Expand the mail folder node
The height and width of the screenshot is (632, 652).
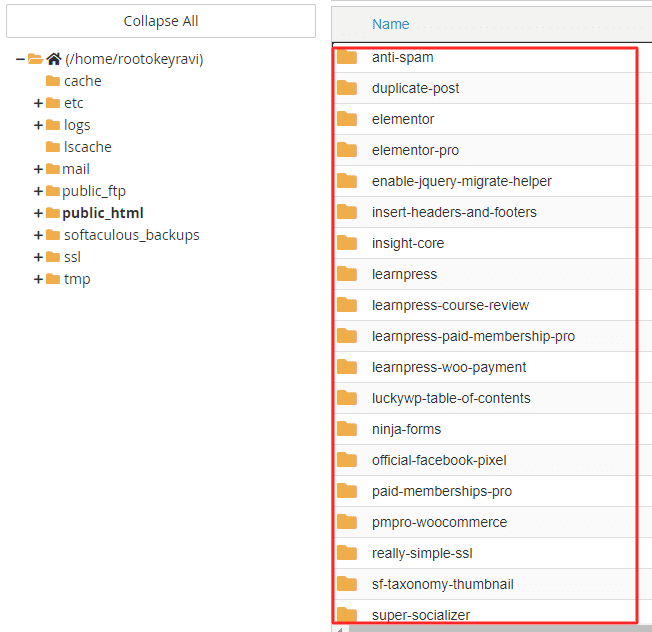(x=38, y=169)
